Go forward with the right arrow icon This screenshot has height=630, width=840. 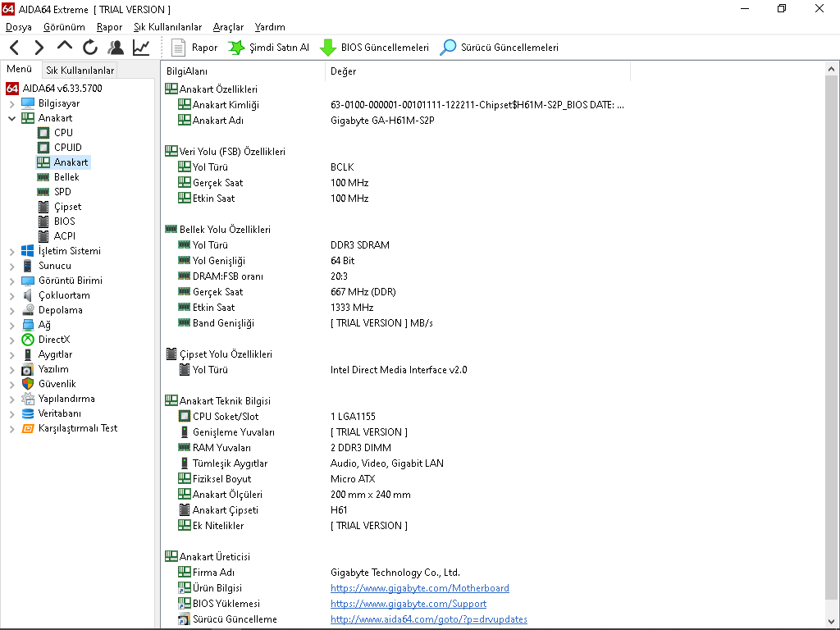(39, 48)
